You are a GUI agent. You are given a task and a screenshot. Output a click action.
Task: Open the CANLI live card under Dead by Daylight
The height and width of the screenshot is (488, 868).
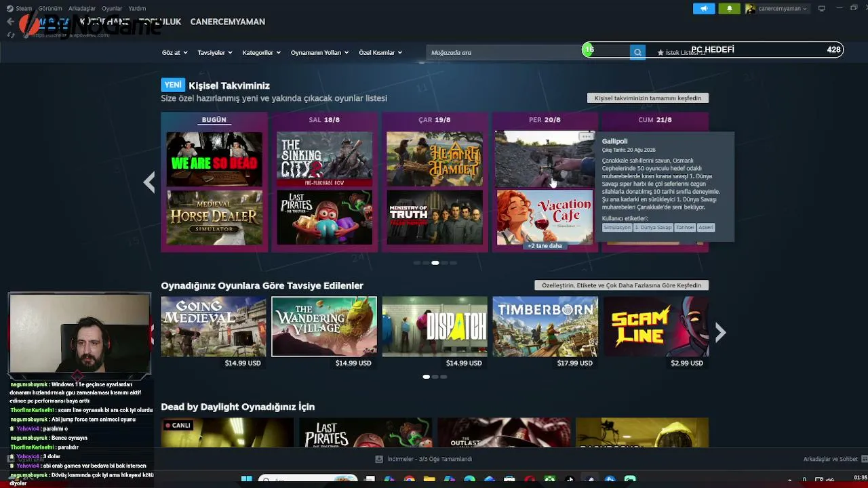pyautogui.click(x=227, y=433)
